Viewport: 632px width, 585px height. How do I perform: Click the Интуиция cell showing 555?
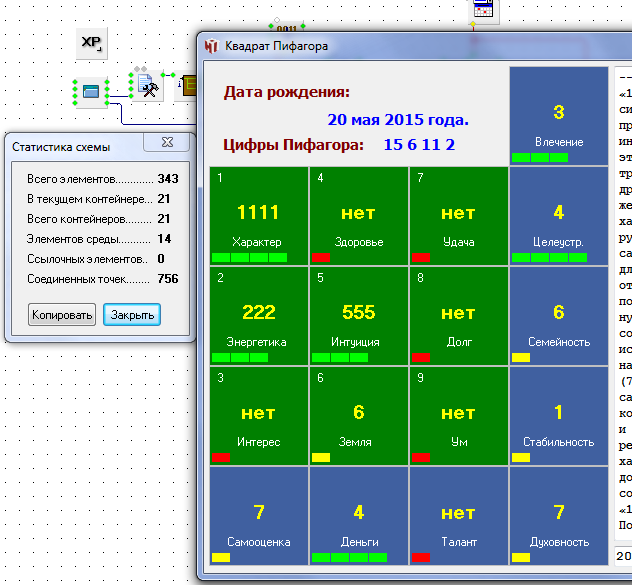tap(358, 316)
